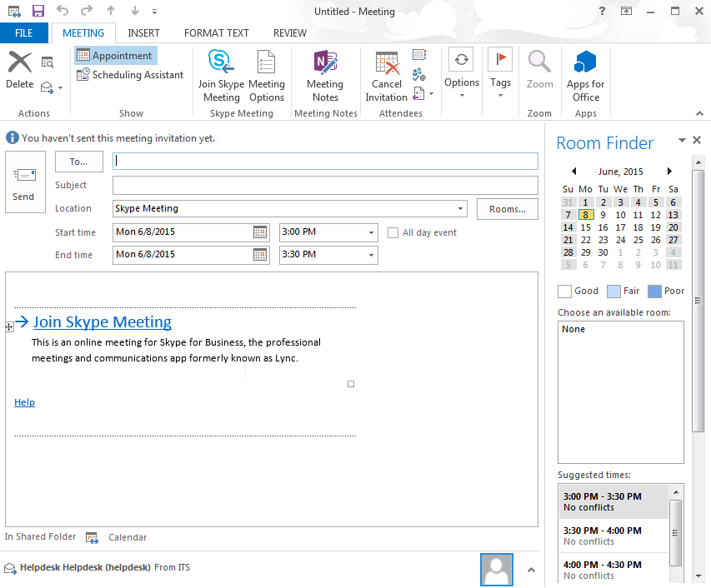The width and height of the screenshot is (711, 588).
Task: Open the Help link in the meeting body
Action: click(24, 402)
